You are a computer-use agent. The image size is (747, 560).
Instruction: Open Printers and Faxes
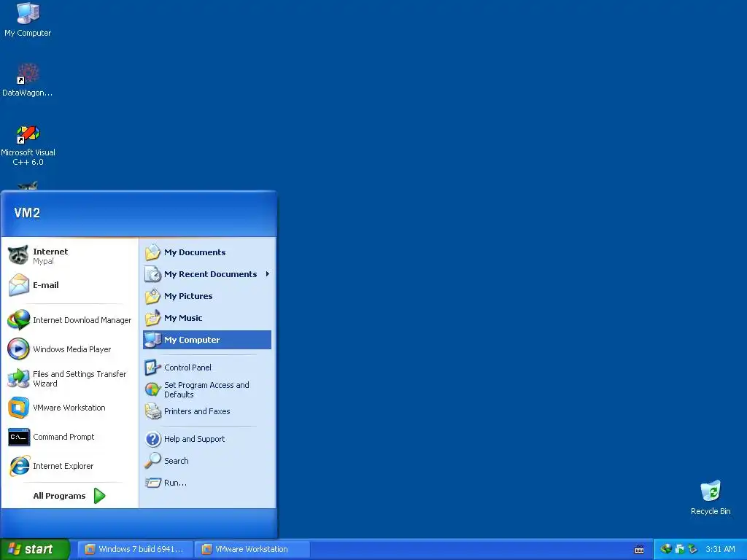click(x=207, y=411)
